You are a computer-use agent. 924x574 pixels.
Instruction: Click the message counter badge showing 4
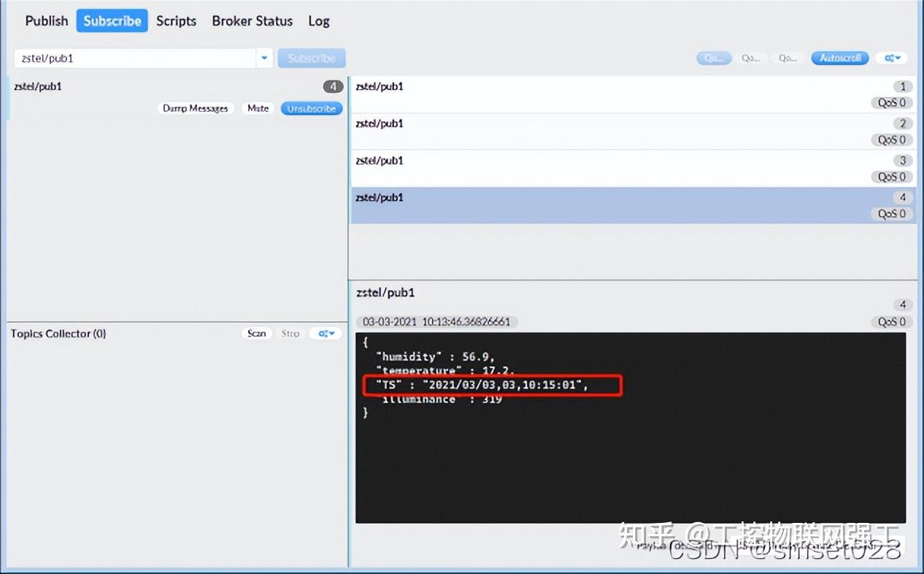point(333,86)
